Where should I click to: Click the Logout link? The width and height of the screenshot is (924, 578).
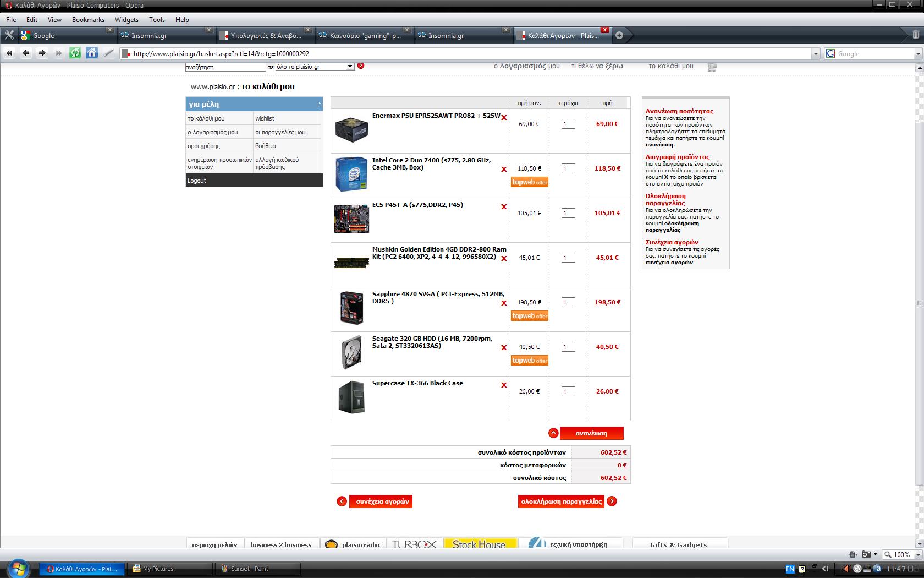(x=197, y=181)
